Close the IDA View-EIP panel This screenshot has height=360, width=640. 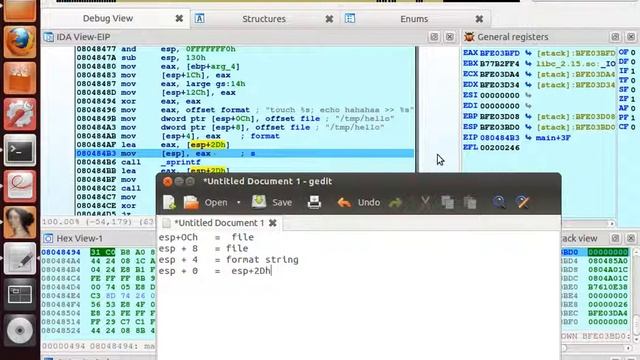[x=449, y=37]
